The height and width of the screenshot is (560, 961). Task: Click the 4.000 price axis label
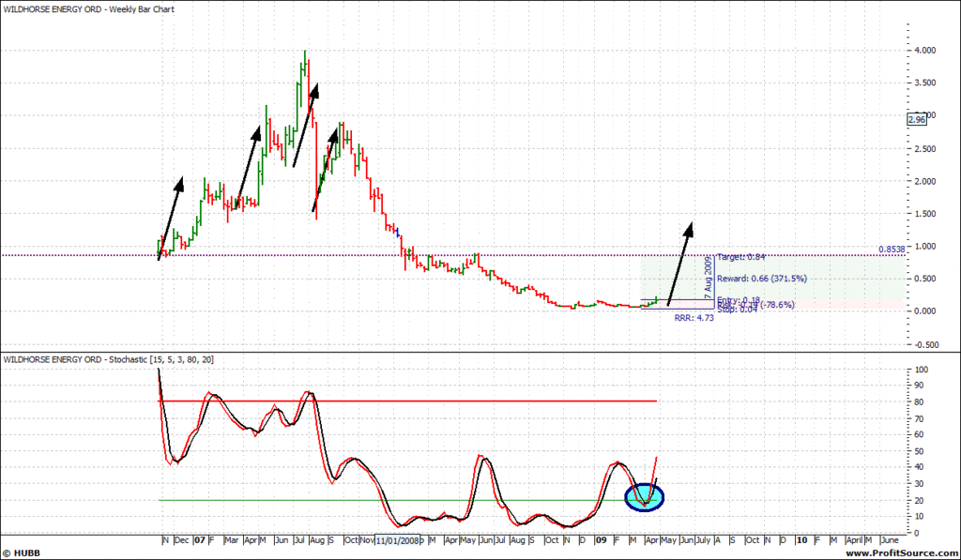[923, 51]
